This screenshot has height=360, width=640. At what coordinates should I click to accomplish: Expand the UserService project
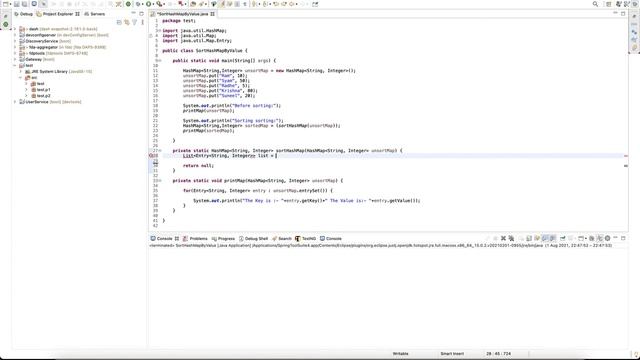[x=15, y=102]
